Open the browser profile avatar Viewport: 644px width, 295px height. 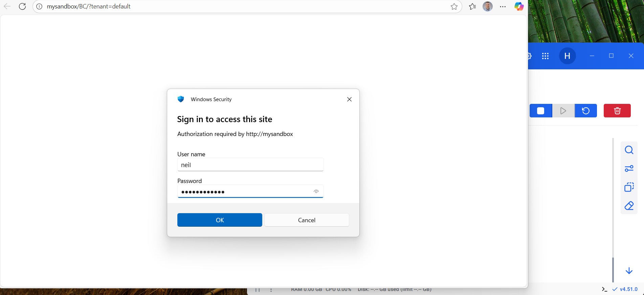point(487,6)
